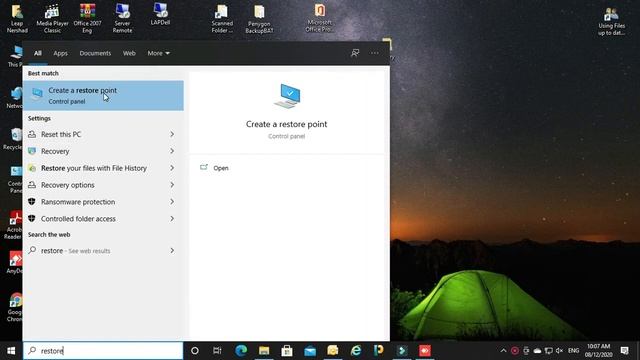The width and height of the screenshot is (640, 360).
Task: Click the volume speaker tray icon
Action: click(x=560, y=351)
